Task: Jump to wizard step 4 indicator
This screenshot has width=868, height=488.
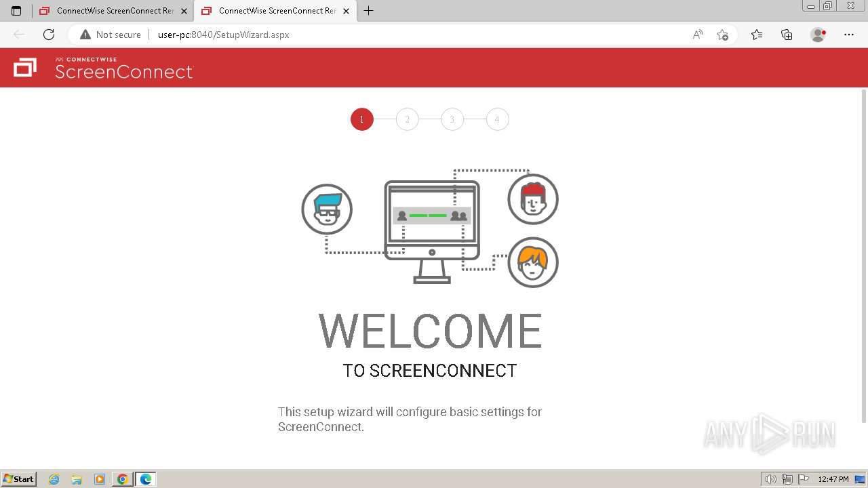Action: coord(497,119)
